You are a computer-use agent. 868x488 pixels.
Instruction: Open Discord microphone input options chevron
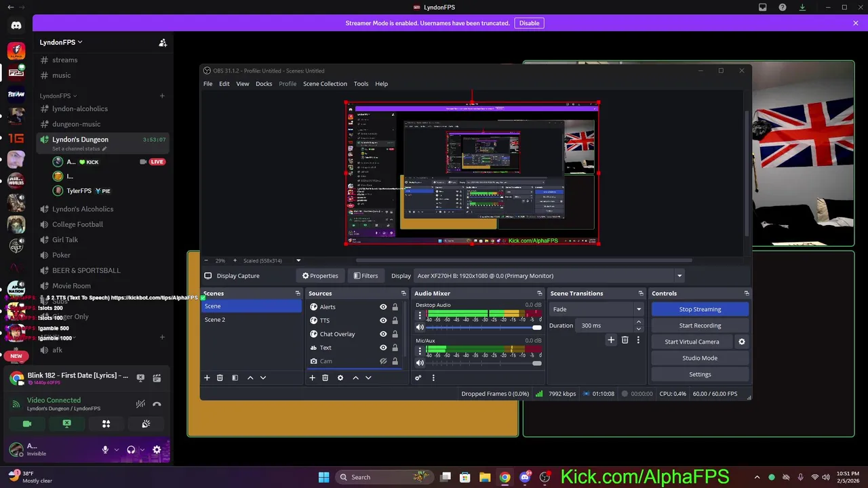117,449
